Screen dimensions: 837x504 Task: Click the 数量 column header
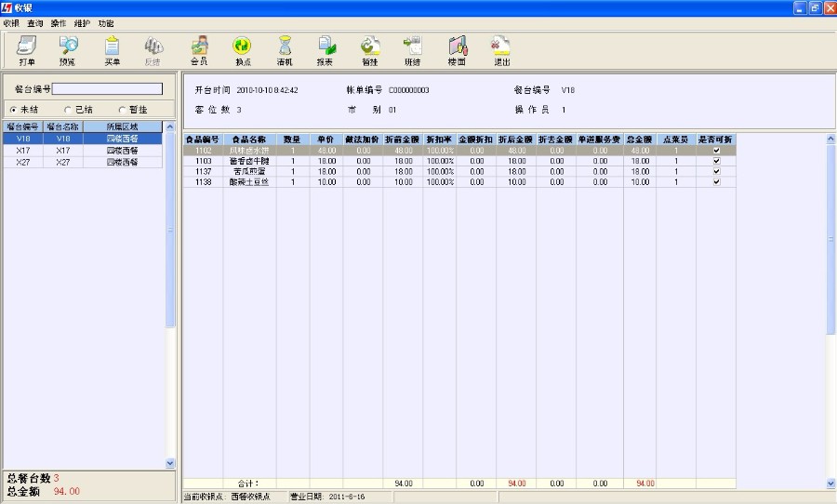pos(293,139)
